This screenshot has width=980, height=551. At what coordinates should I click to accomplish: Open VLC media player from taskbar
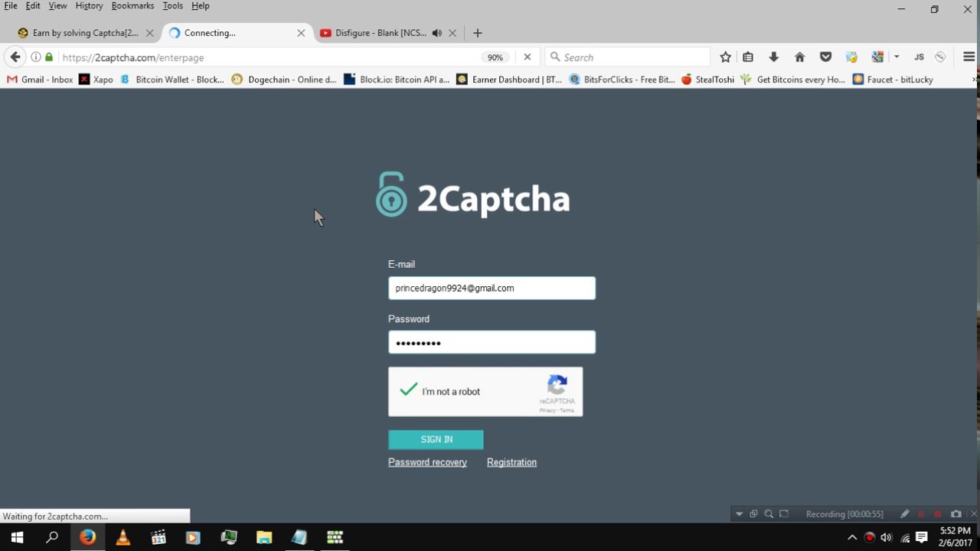click(x=122, y=537)
